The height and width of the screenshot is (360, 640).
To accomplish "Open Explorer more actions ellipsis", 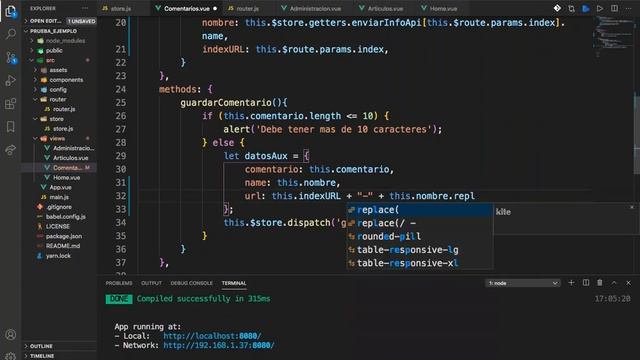I will pos(85,8).
